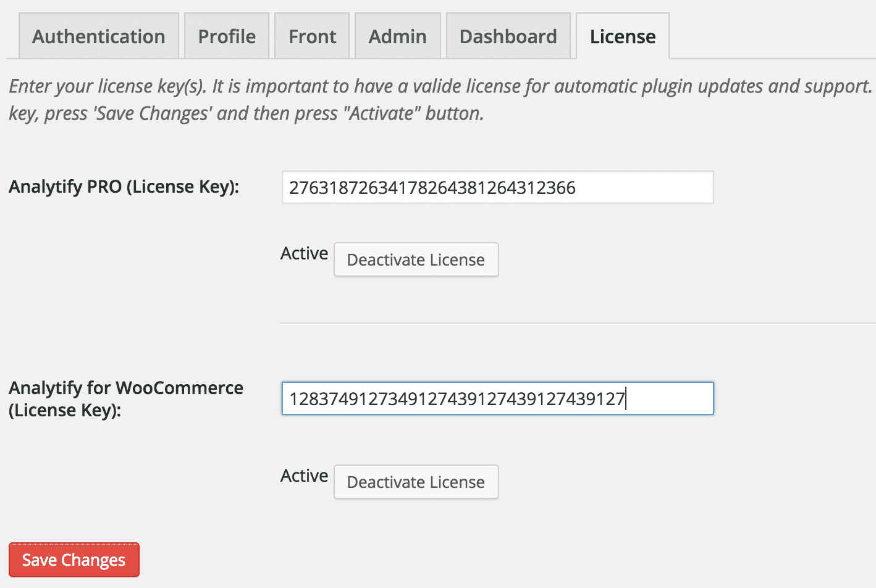Select the Admin tab
Image resolution: width=876 pixels, height=588 pixels.
397,36
